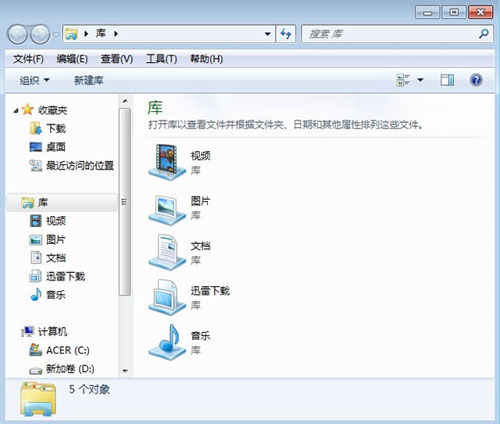Refresh the current folder view
This screenshot has height=424, width=500.
(x=286, y=34)
